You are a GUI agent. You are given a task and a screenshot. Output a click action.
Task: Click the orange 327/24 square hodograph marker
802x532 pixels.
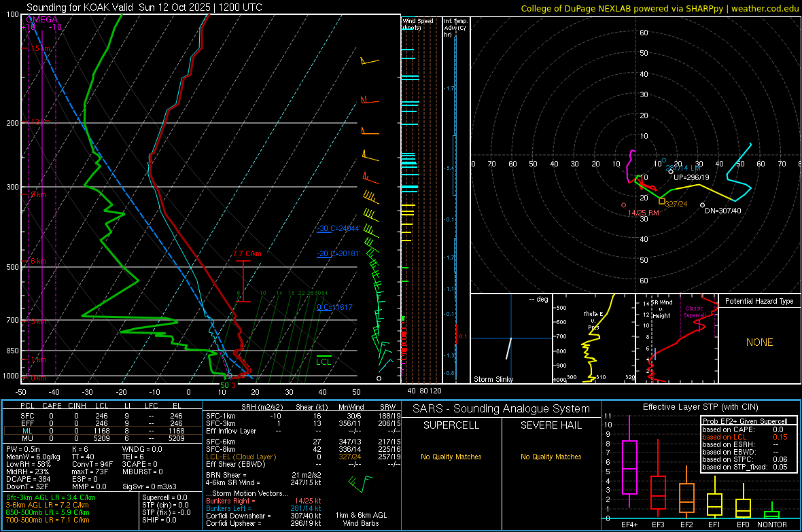(662, 201)
